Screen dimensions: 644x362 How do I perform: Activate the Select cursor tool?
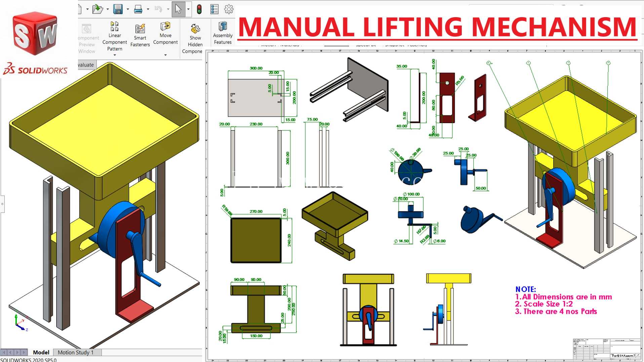pyautogui.click(x=178, y=9)
